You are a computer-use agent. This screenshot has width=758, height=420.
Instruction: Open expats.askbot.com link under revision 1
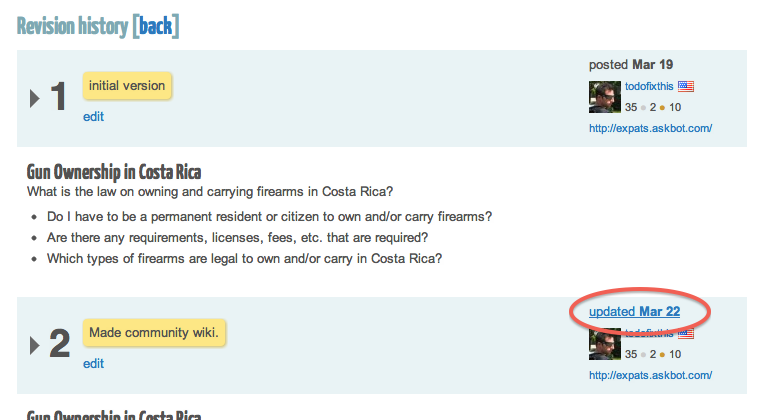pos(650,128)
